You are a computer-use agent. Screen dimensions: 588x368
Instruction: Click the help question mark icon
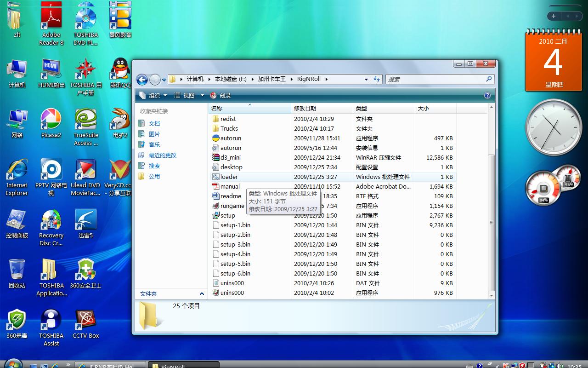tap(487, 95)
